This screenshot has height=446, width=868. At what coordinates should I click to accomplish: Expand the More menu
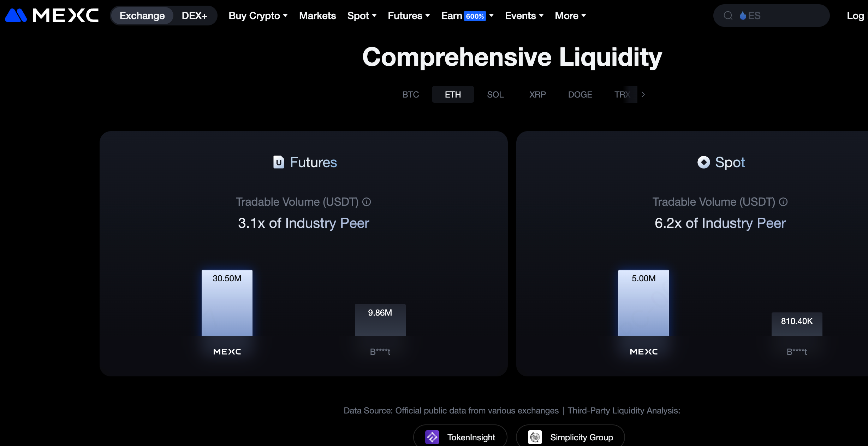[x=570, y=16]
